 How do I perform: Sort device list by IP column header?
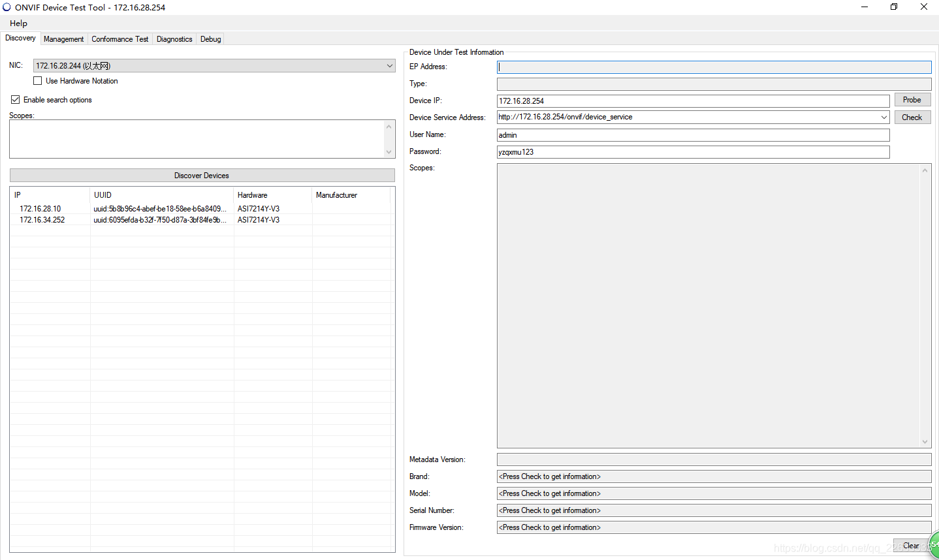coord(50,195)
